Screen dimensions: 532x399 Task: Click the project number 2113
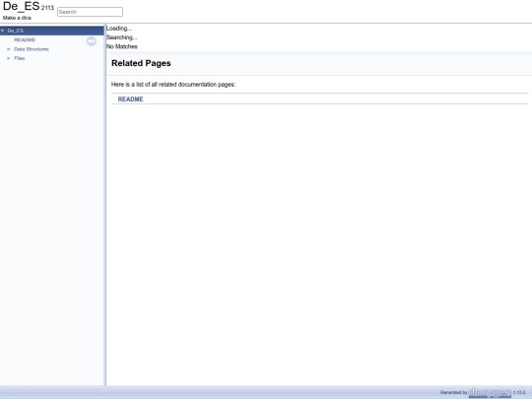(x=47, y=8)
